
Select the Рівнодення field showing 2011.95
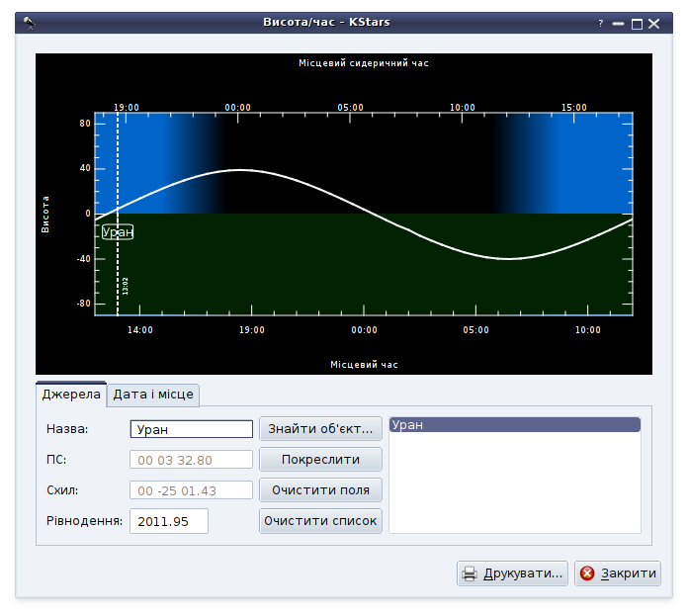169,521
